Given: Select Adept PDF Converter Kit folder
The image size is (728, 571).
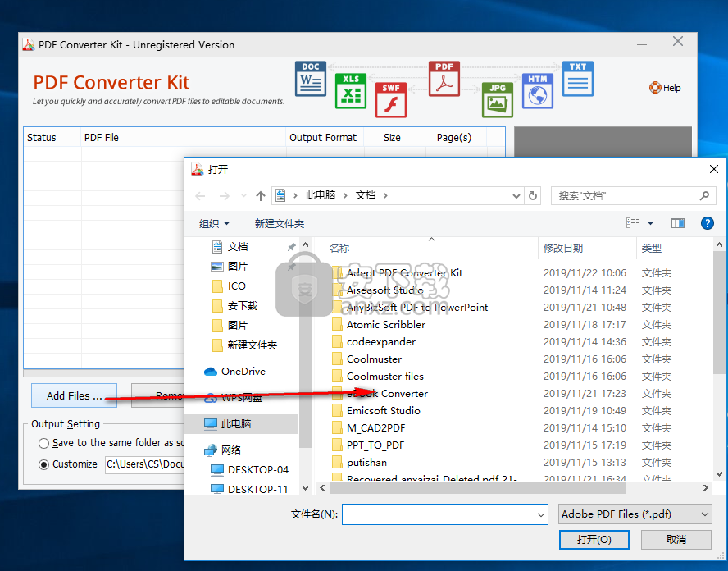Looking at the screenshot, I should tap(404, 273).
